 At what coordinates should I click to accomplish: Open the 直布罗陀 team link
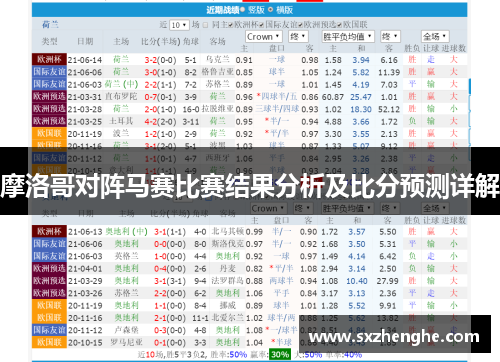[121, 97]
